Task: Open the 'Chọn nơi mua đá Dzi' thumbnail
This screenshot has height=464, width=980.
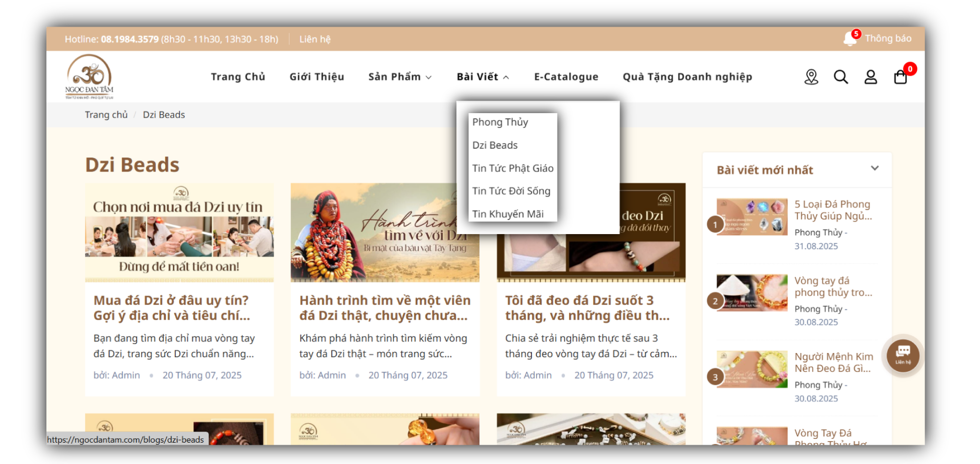Action: tap(179, 233)
